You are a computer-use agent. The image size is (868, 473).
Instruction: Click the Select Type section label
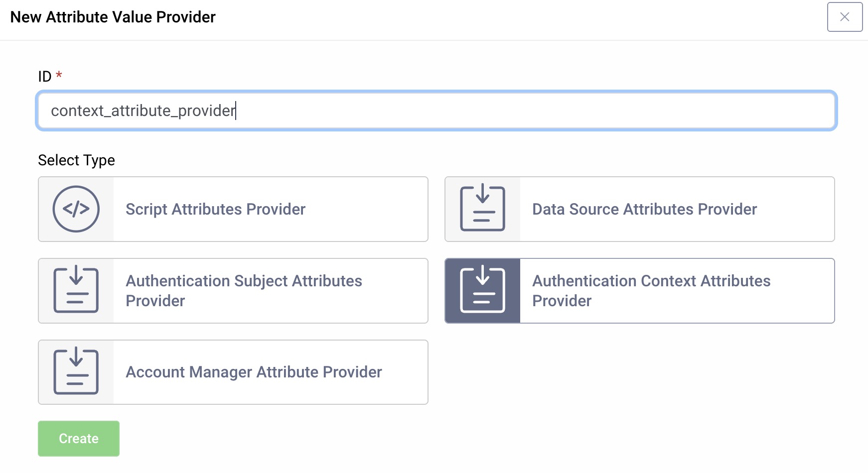pos(76,160)
